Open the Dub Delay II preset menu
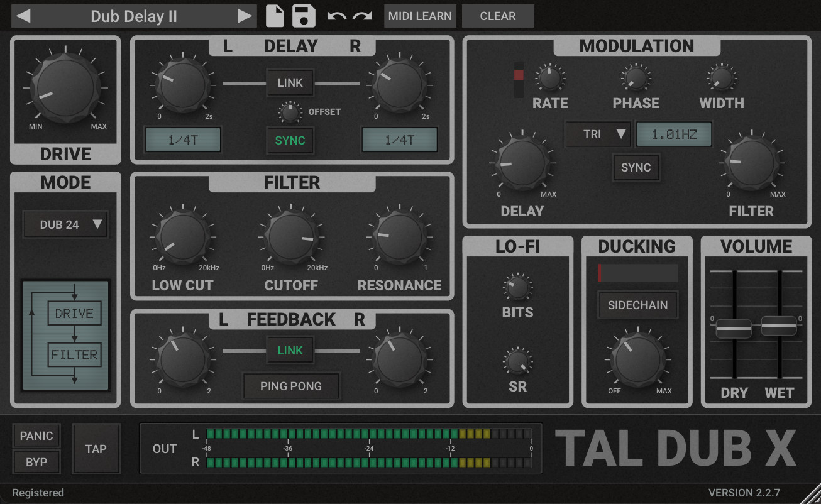Image resolution: width=821 pixels, height=504 pixels. [x=134, y=16]
